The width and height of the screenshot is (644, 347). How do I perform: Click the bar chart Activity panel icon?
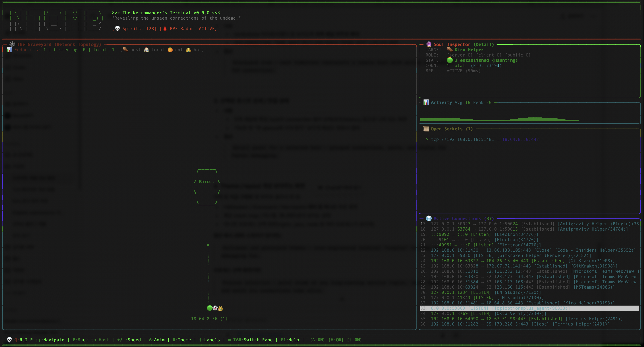coord(426,102)
